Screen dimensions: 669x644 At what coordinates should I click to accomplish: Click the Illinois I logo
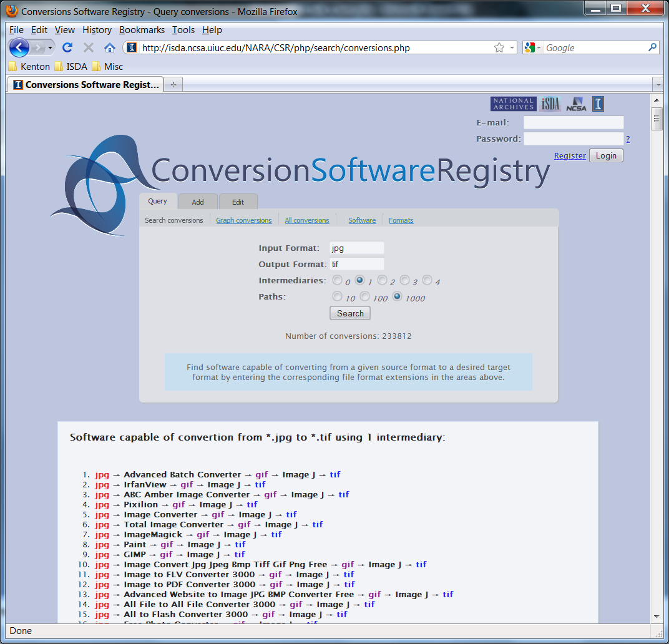(x=598, y=104)
